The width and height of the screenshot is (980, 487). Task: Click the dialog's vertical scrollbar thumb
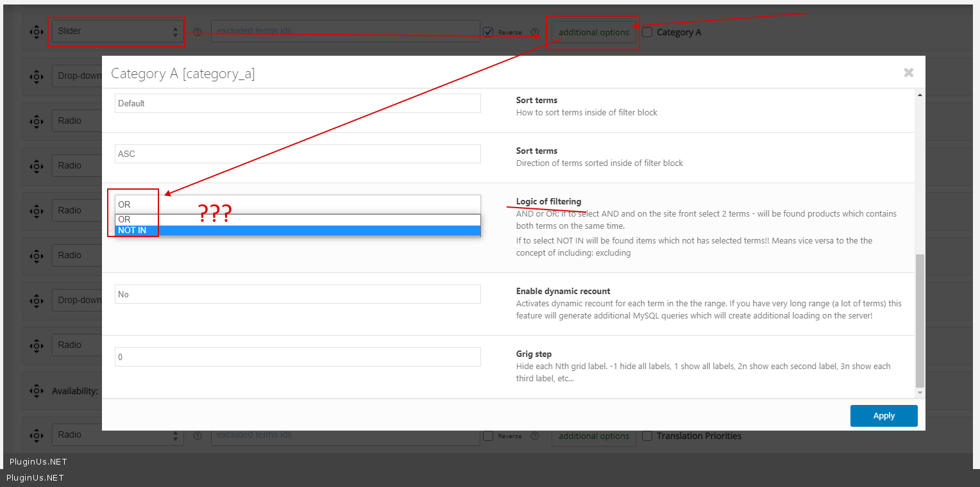pyautogui.click(x=920, y=320)
